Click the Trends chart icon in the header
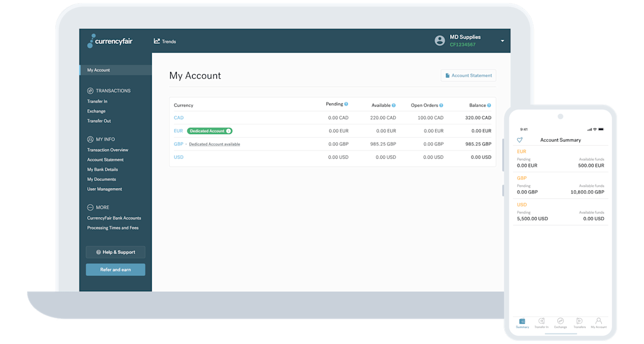 156,41
